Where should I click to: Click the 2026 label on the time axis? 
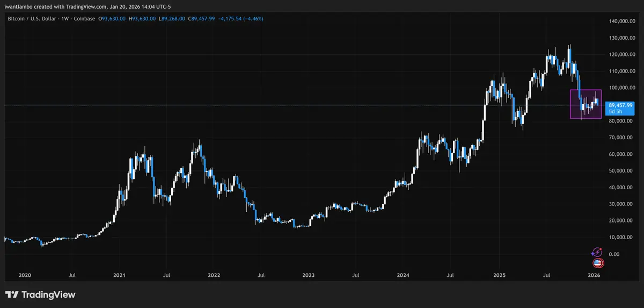click(594, 275)
